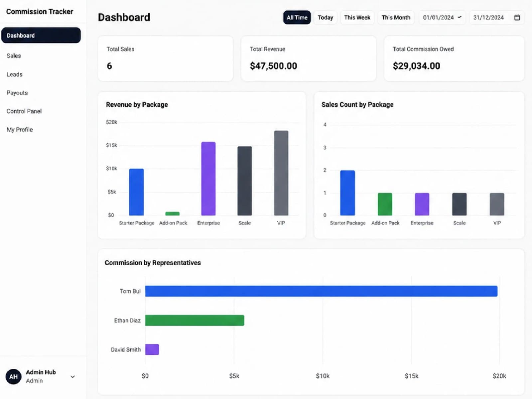Screen dimensions: 532x399
Task: Open Leads page from sidebar
Action: pos(14,74)
